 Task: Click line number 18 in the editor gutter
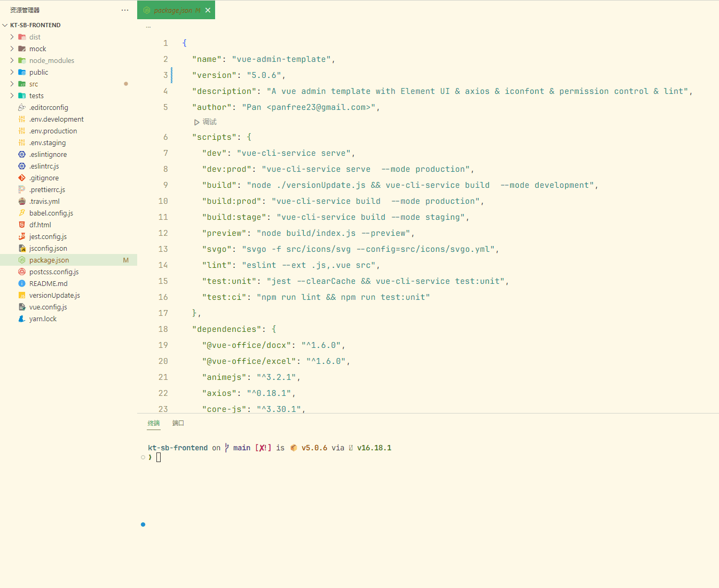tap(163, 329)
